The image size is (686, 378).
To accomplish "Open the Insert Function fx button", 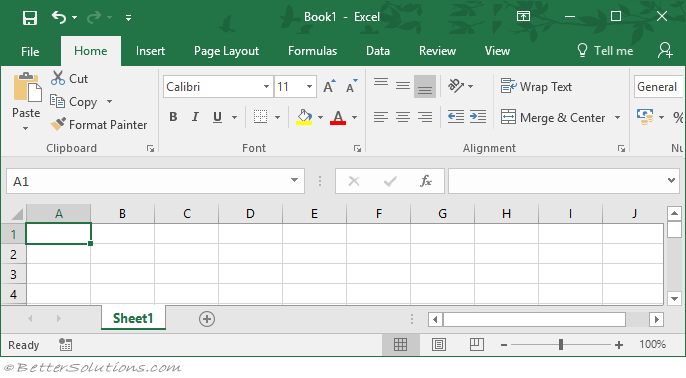I will point(426,181).
